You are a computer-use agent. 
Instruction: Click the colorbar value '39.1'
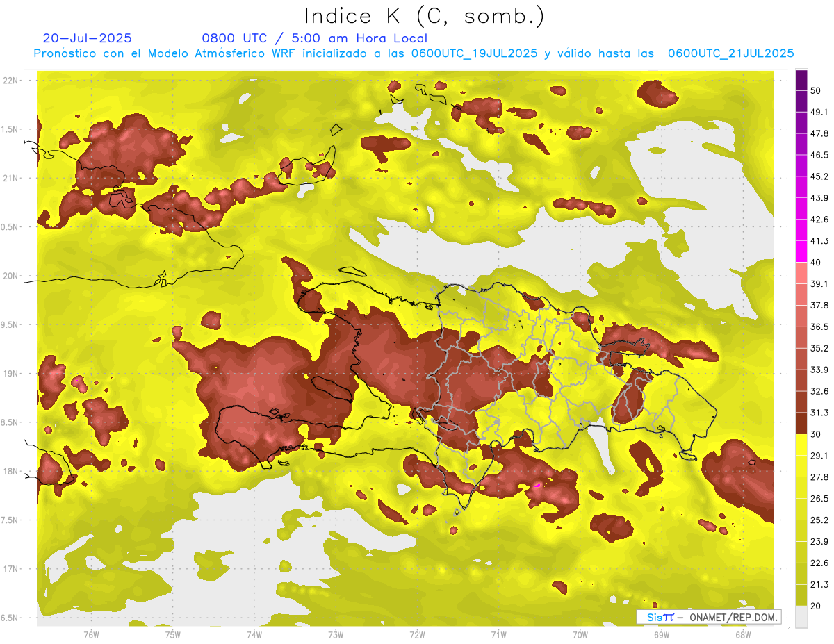(x=819, y=283)
